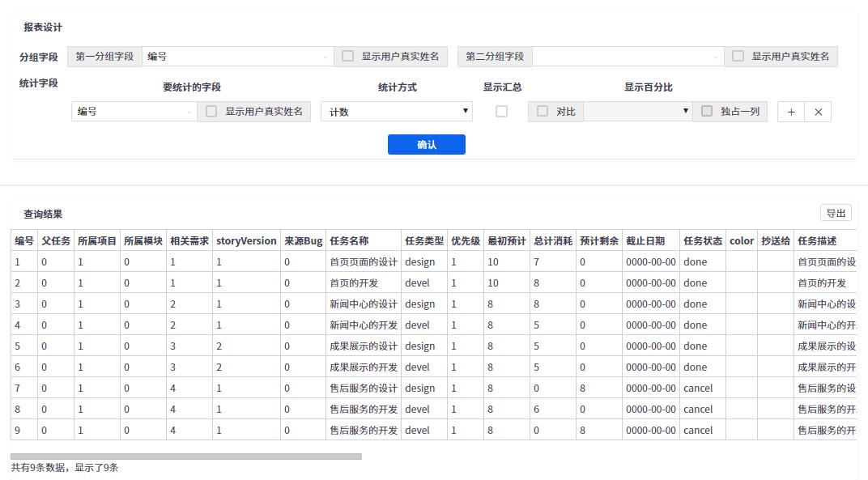Open the 要统计的字段 dropdown under statistics
The height and width of the screenshot is (480, 868).
(134, 112)
